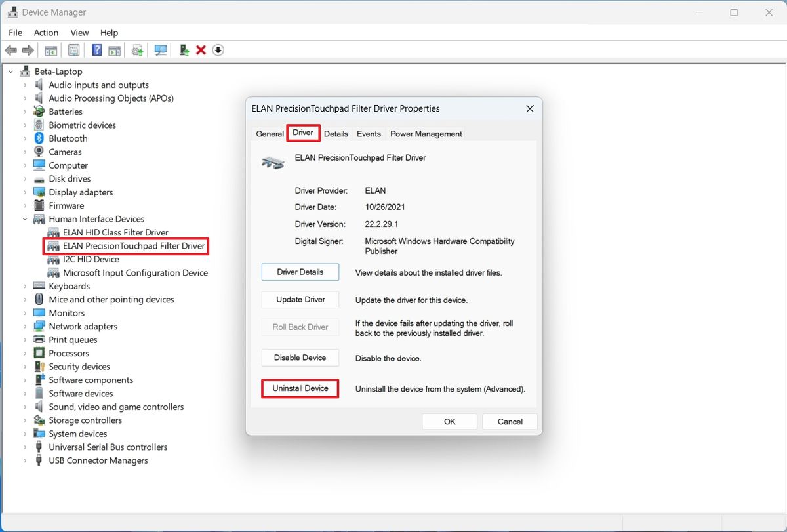Click the Disable device down-arrow icon

point(218,50)
